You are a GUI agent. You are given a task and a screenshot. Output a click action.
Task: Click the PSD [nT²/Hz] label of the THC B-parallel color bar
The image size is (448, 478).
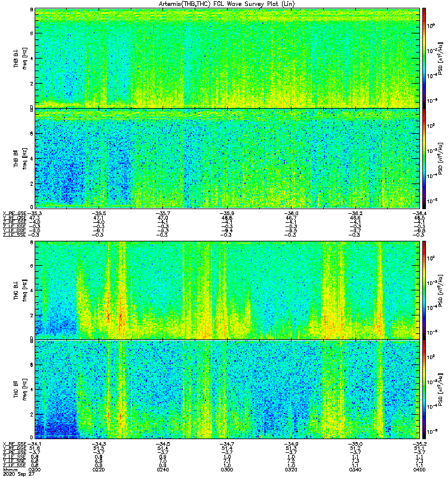point(440,390)
